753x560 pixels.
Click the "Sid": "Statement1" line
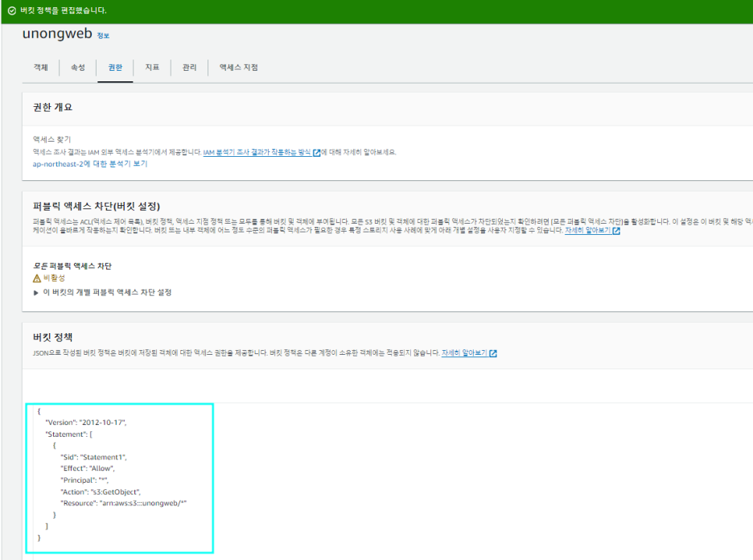(93, 457)
